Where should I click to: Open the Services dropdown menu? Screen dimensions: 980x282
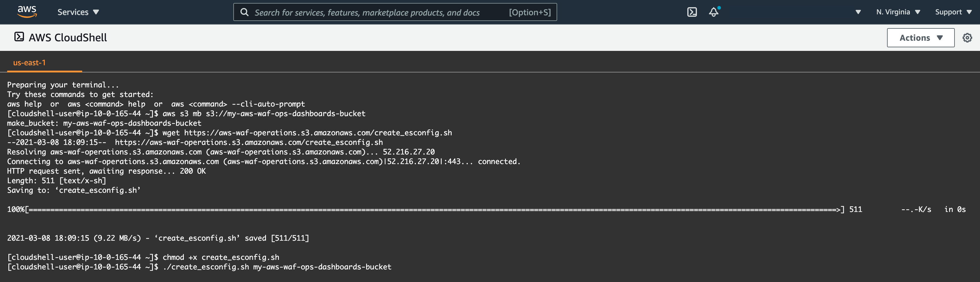[x=78, y=12]
